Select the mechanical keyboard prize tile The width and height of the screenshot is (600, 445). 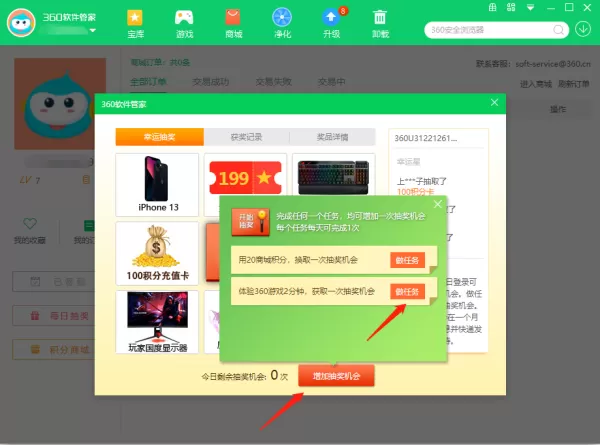[x=334, y=175]
